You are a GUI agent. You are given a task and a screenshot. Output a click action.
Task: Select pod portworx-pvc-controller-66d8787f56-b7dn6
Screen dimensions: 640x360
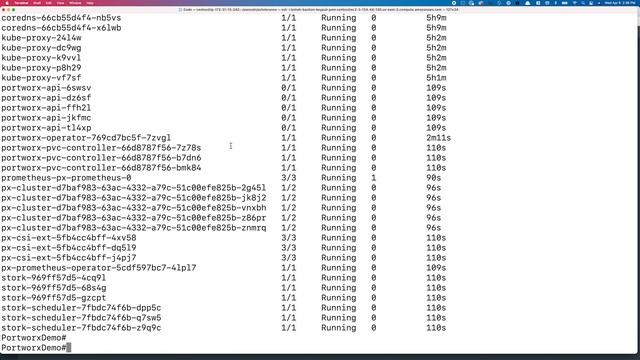coord(101,158)
